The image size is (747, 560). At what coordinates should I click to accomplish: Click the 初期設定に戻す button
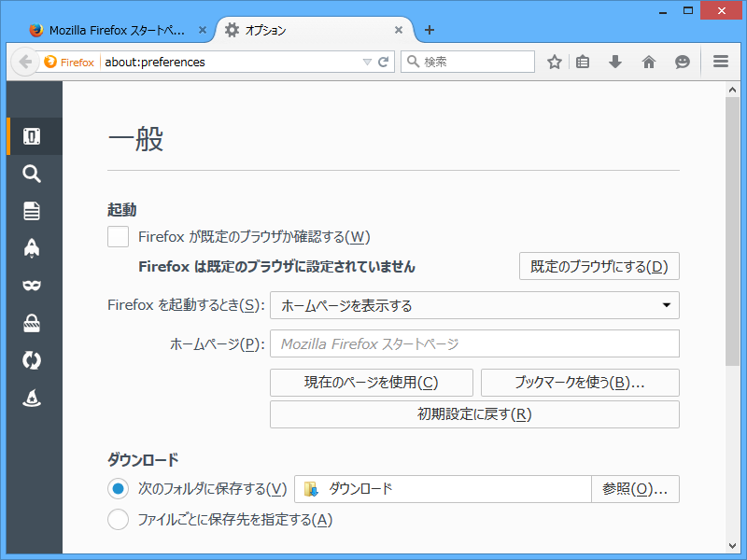tap(474, 414)
